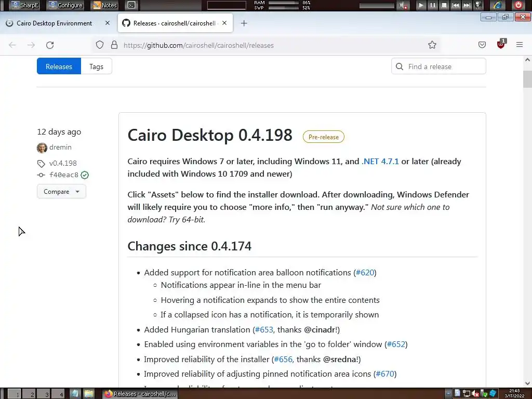Screen dimensions: 532x399
Task: Stop media playback
Action: 444,5
